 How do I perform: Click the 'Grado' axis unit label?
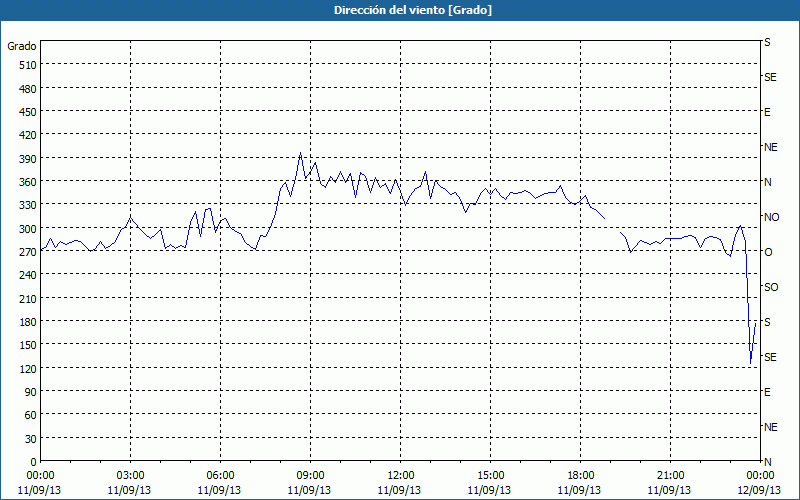click(22, 46)
